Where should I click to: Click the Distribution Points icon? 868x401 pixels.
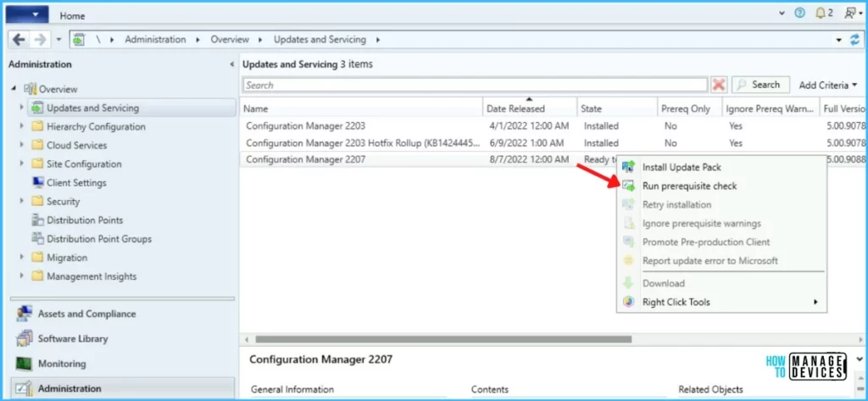[x=37, y=220]
